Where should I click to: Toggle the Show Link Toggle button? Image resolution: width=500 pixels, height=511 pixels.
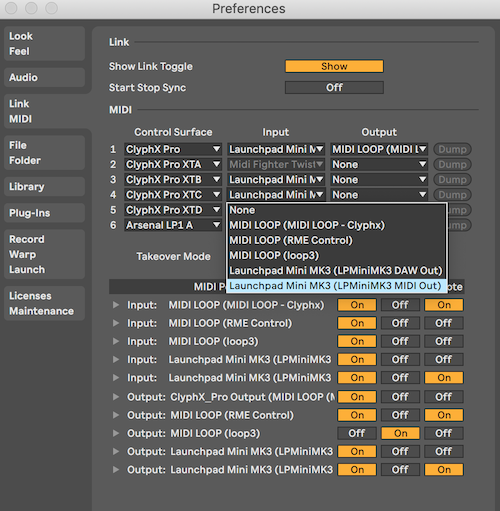tap(334, 66)
